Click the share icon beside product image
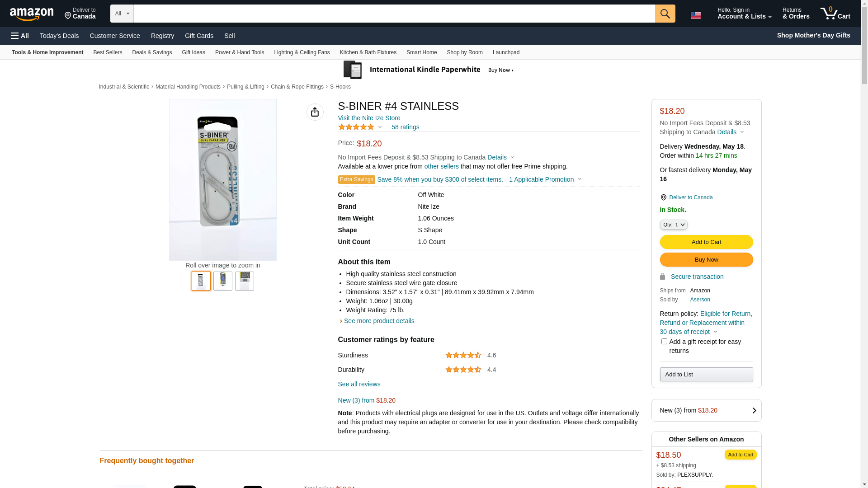This screenshot has width=868, height=488. pos(315,112)
